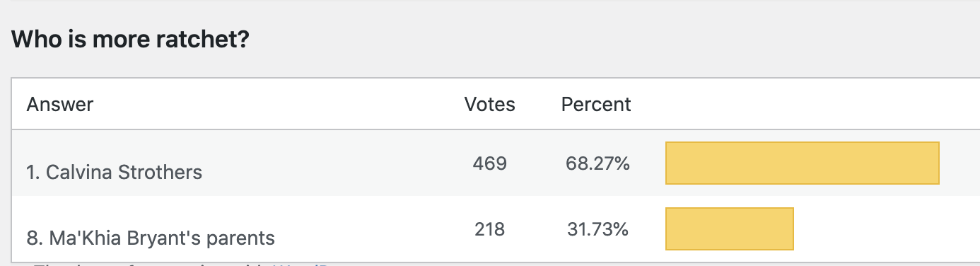The width and height of the screenshot is (980, 266).
Task: Click the shorter yellow bar in the second row
Action: [730, 229]
